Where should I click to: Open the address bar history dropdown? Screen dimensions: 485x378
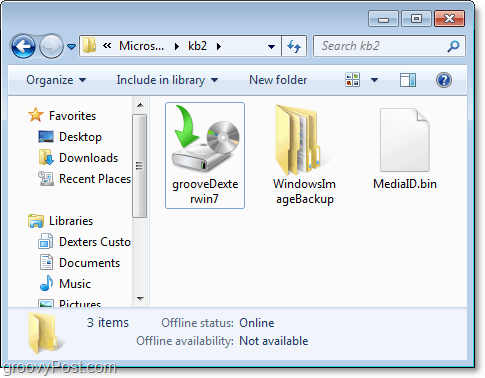[272, 46]
